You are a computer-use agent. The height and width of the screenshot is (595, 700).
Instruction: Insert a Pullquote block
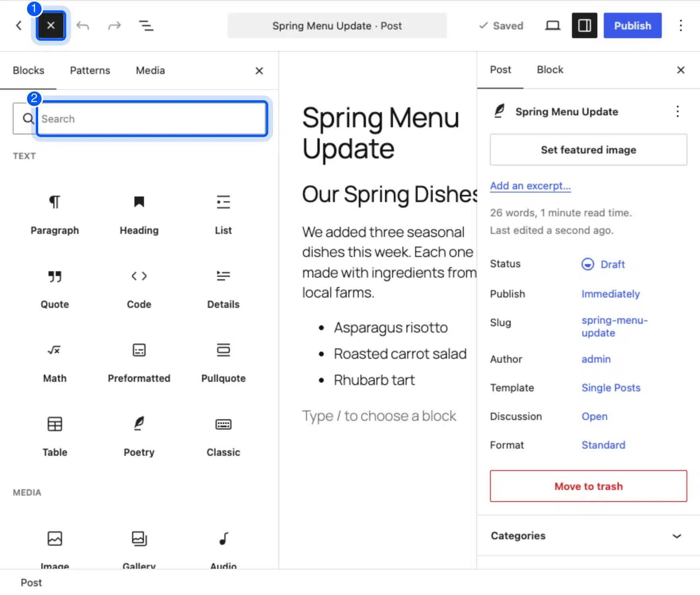pyautogui.click(x=223, y=362)
